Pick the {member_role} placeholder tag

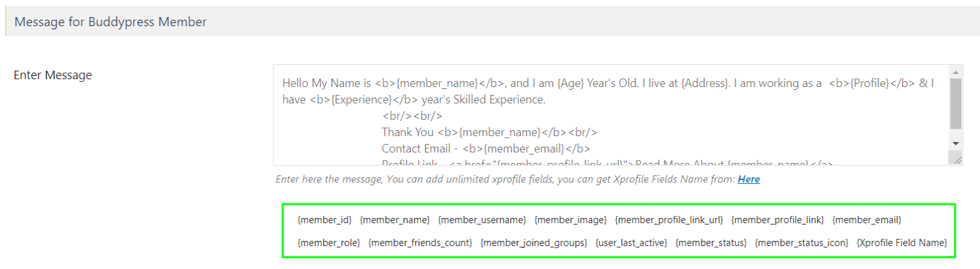(328, 243)
